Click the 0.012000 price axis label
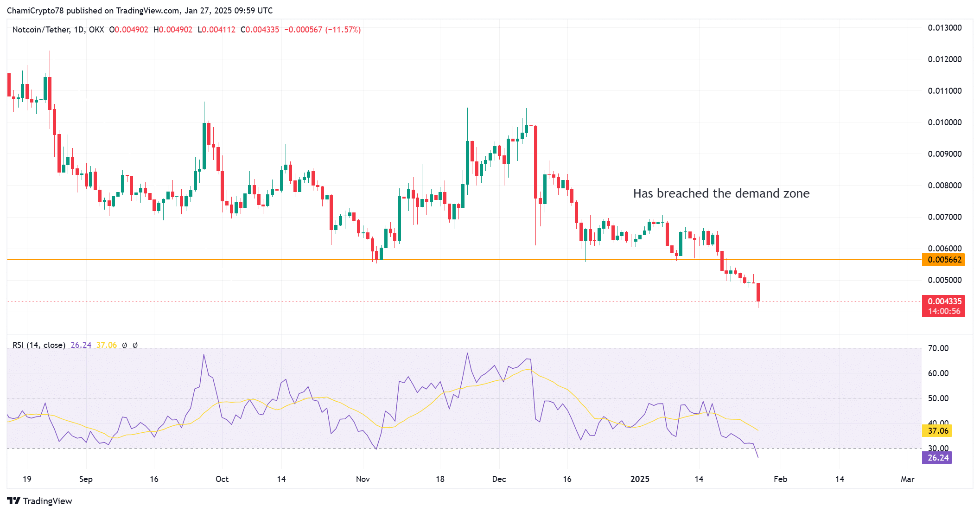Screen dimensions: 980x513 tap(945, 59)
